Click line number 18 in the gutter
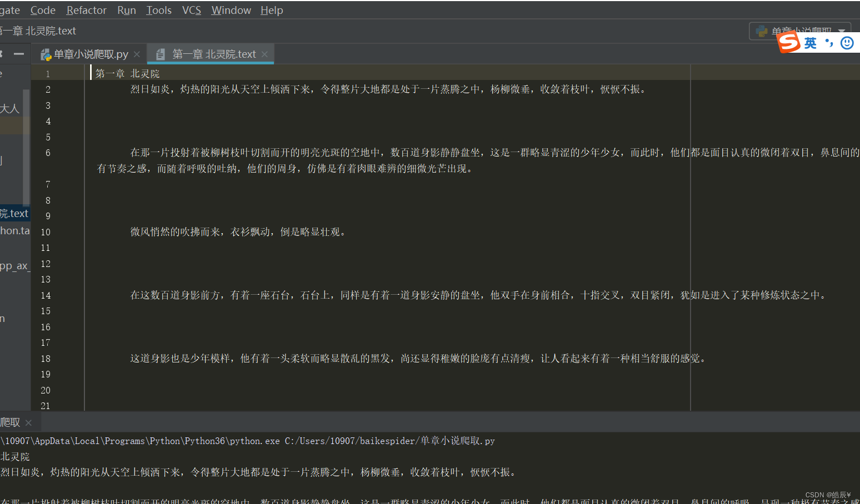 [46, 359]
